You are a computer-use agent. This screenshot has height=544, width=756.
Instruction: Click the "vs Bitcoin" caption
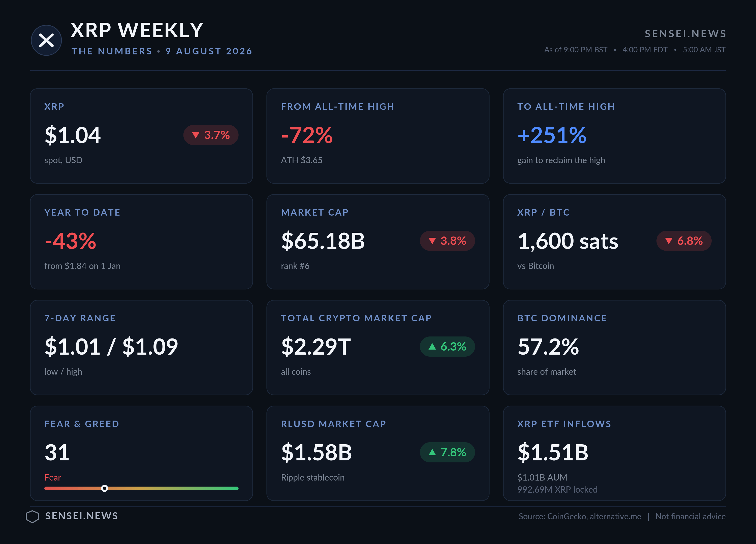536,266
